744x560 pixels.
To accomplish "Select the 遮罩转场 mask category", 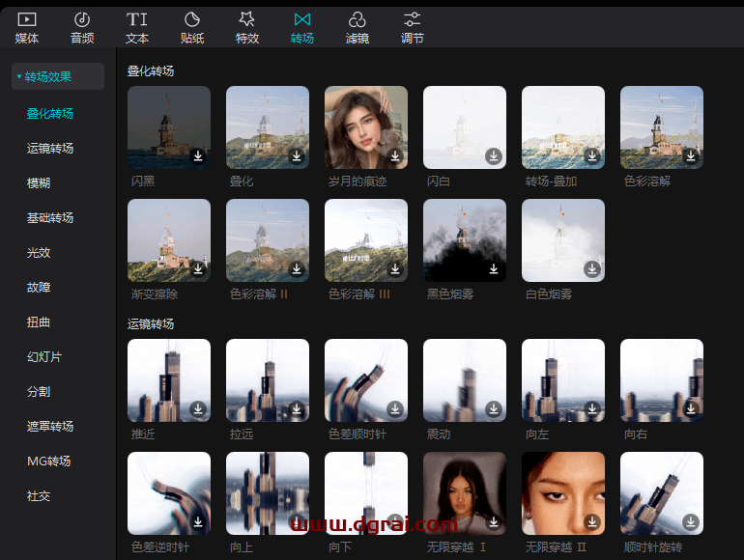I will click(x=50, y=427).
